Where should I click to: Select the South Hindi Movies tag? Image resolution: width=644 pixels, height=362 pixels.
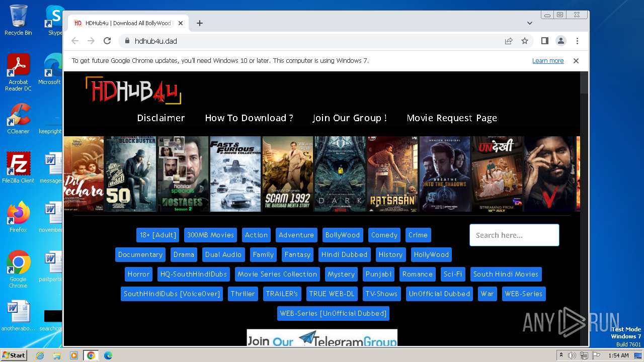506,274
